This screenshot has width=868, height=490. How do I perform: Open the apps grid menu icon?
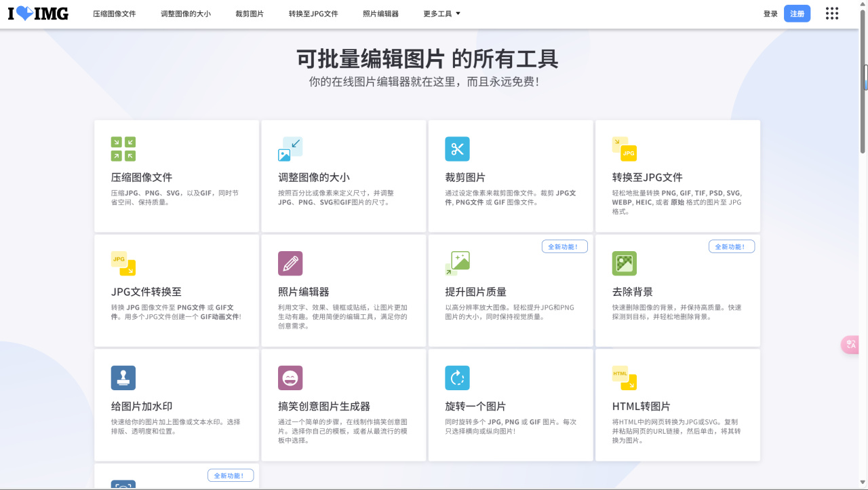pos(832,14)
